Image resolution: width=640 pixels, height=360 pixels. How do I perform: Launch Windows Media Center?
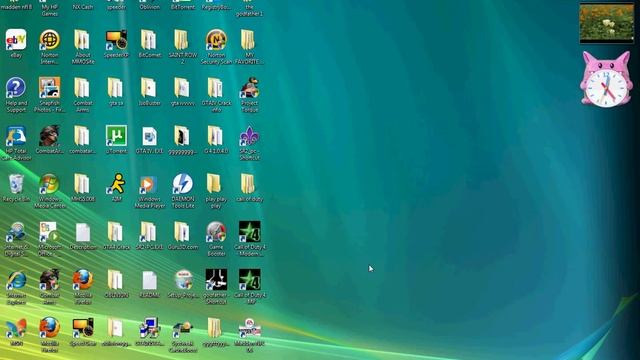[x=49, y=184]
